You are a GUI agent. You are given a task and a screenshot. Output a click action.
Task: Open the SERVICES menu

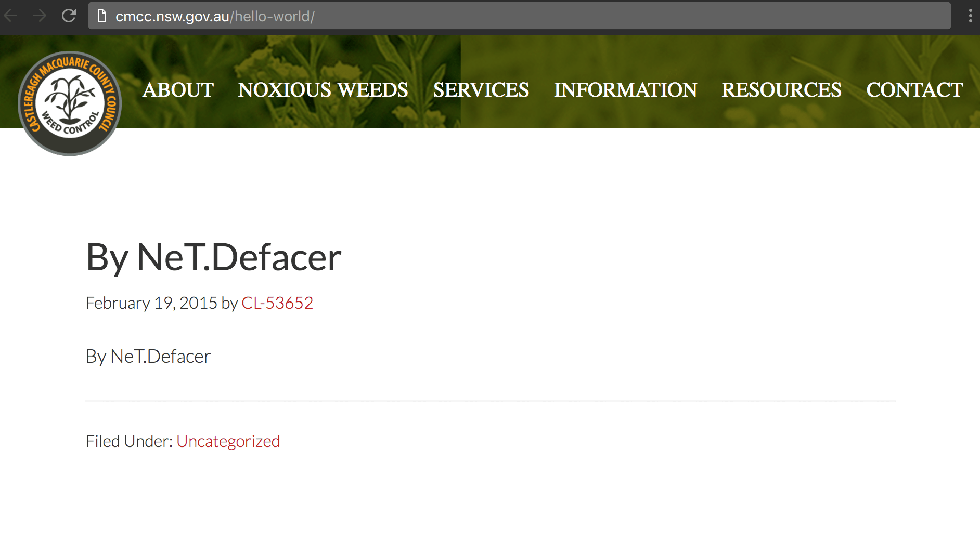pos(481,90)
